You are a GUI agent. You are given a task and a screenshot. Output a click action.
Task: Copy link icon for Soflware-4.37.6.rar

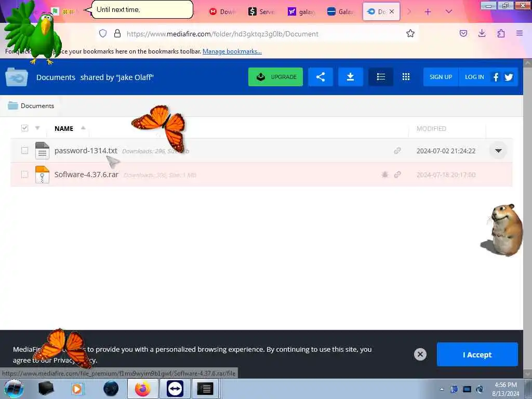[397, 175]
